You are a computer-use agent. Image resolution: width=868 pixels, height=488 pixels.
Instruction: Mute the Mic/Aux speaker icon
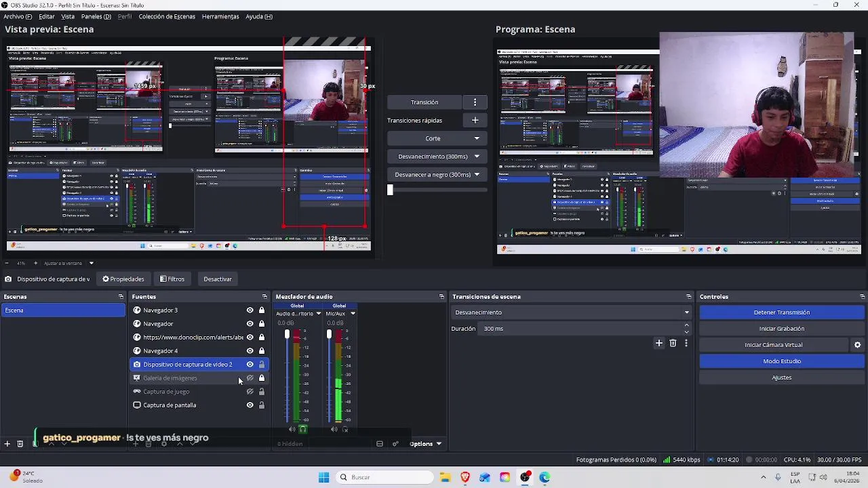click(334, 429)
